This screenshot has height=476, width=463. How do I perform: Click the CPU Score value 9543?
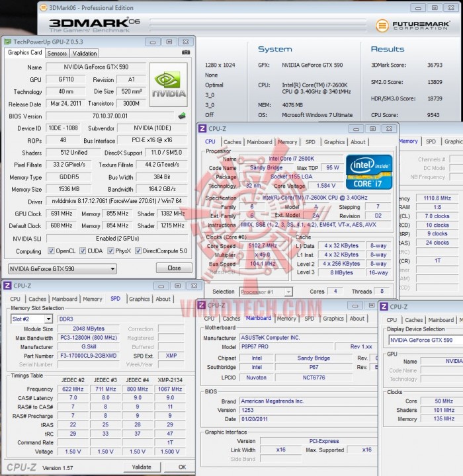click(x=433, y=115)
